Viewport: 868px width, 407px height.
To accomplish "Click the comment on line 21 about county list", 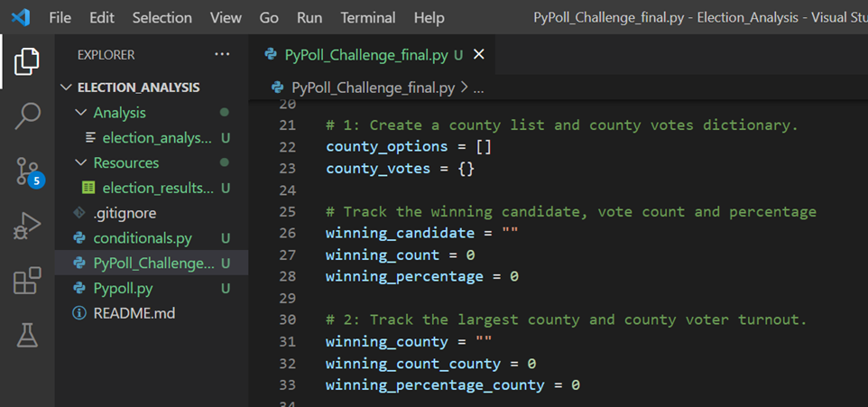I will [x=562, y=125].
